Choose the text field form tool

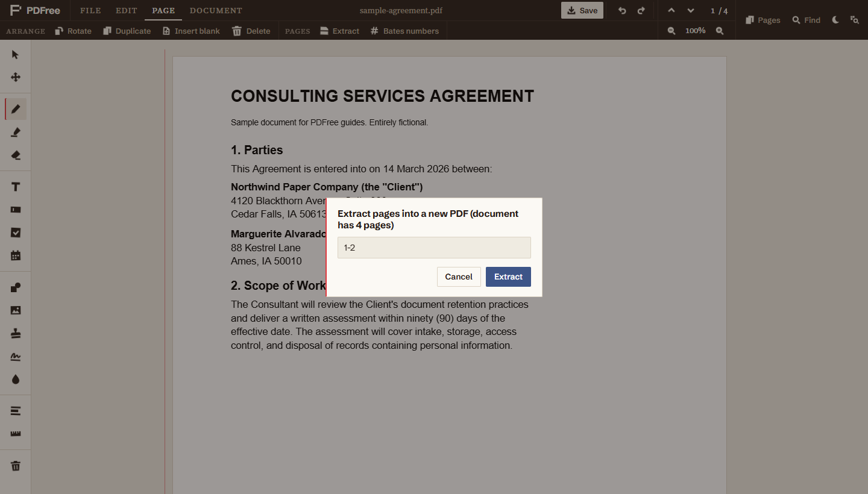point(16,210)
